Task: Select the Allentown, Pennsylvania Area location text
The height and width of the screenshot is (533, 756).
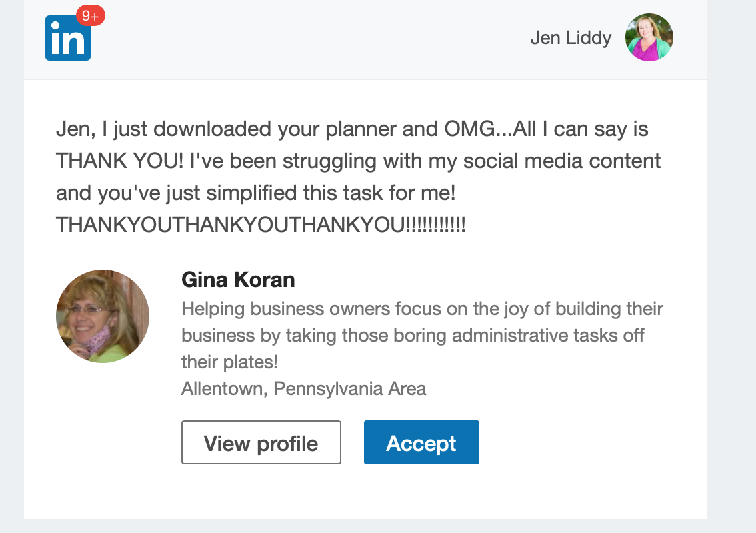Action: coord(303,388)
